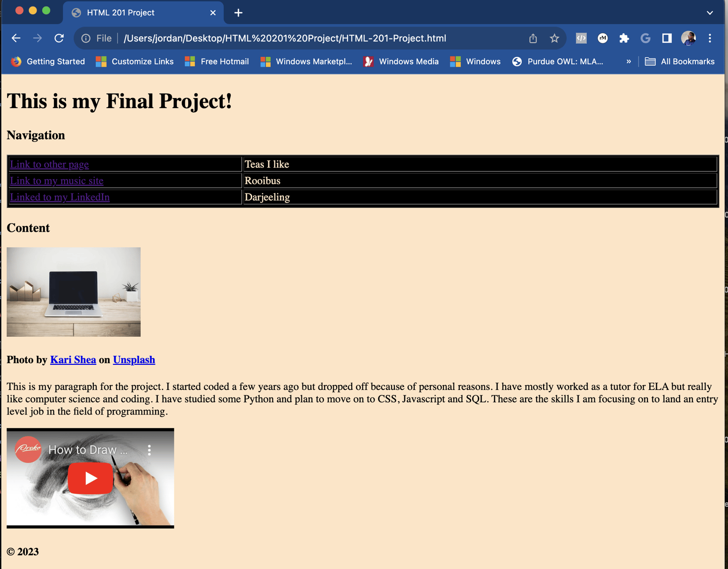Viewport: 728px width, 569px height.
Task: Open the Free Hotmail bookmark
Action: pyautogui.click(x=217, y=62)
